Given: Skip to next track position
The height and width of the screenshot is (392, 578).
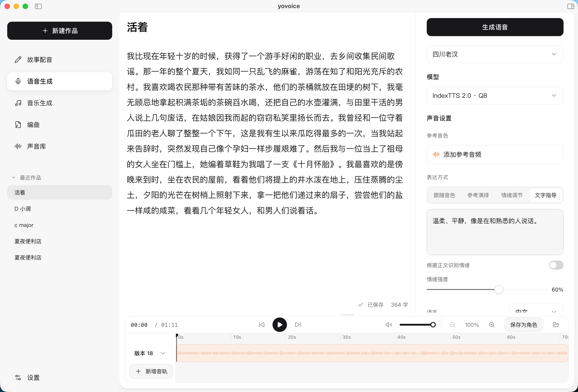Looking at the screenshot, I should coord(298,324).
